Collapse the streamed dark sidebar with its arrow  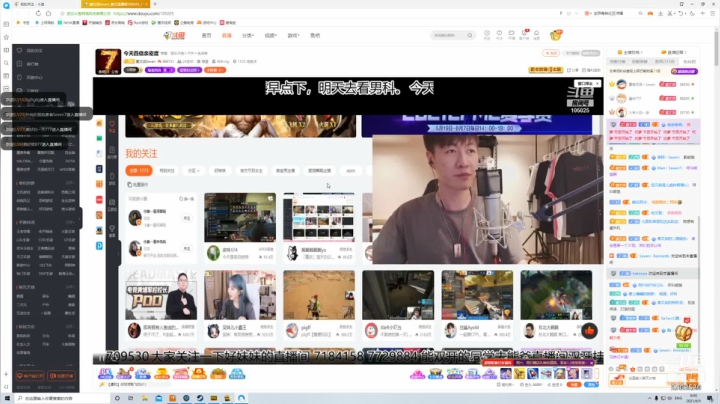118,253
